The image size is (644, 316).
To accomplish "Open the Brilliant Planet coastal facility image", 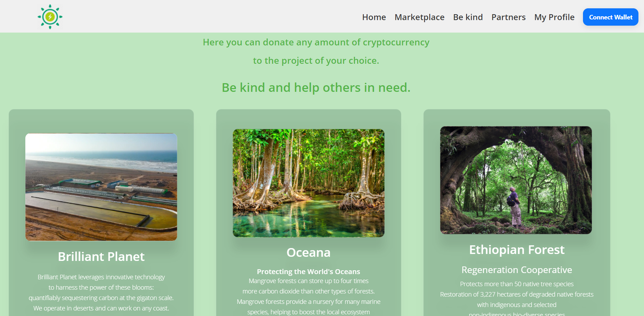I will [101, 187].
